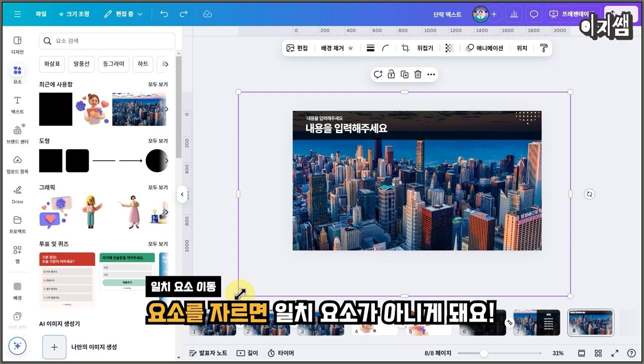Expand the 편집 중 mode dropdown
Screen dimensions: 644x364
click(x=123, y=14)
